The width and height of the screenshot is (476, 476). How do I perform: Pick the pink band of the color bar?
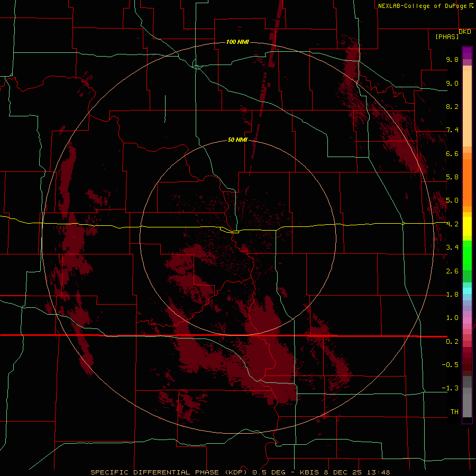(467, 321)
